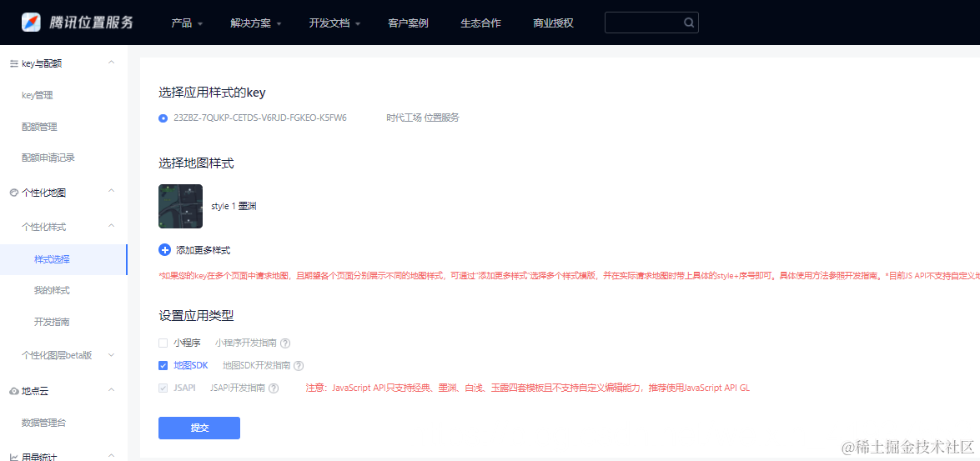Image resolution: width=980 pixels, height=461 pixels.
Task: Click the 提交 submit button
Action: 199,428
